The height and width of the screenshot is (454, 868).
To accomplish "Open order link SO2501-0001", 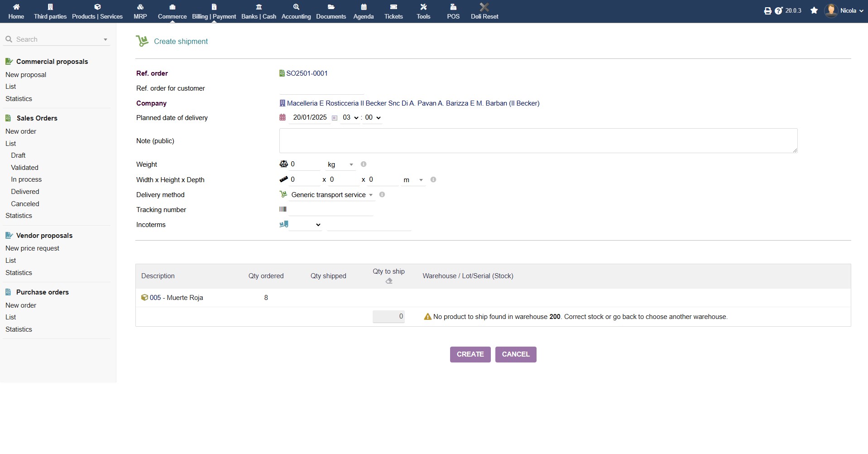I will click(307, 73).
